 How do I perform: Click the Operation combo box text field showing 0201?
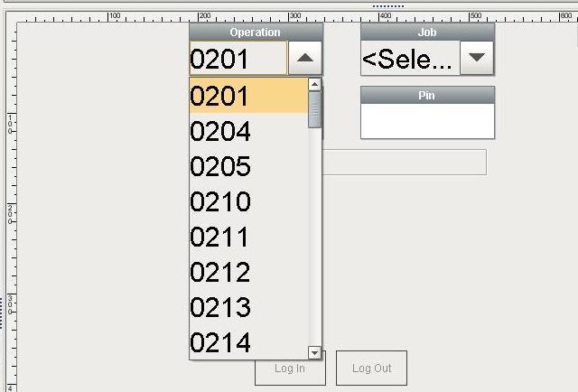238,58
